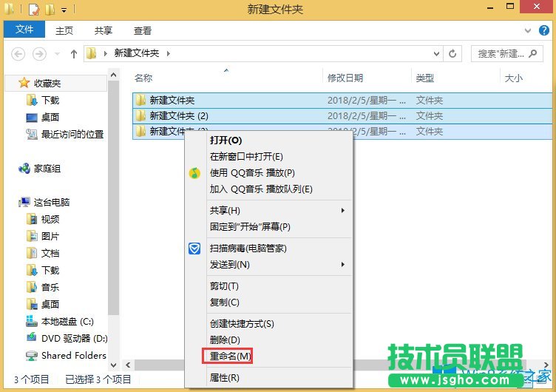556x392 pixels.
Task: Open the 文件 tab
Action: coord(24,29)
